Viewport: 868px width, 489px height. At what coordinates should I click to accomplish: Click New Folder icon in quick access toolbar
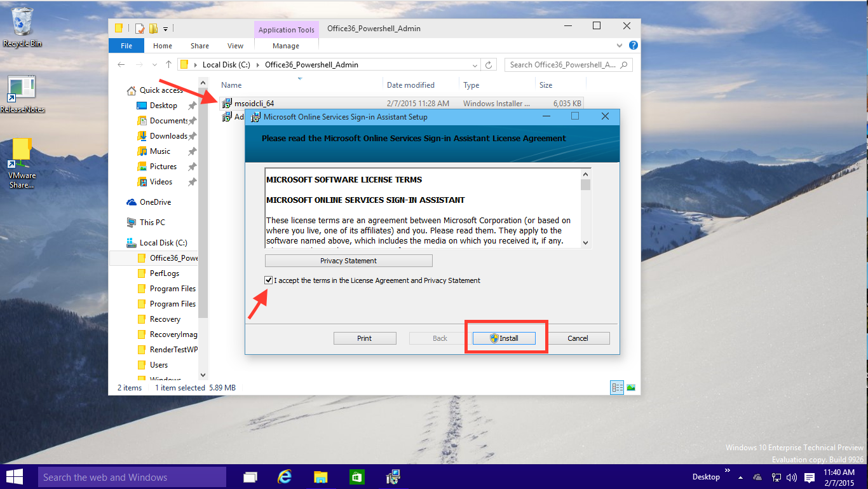[x=153, y=28]
